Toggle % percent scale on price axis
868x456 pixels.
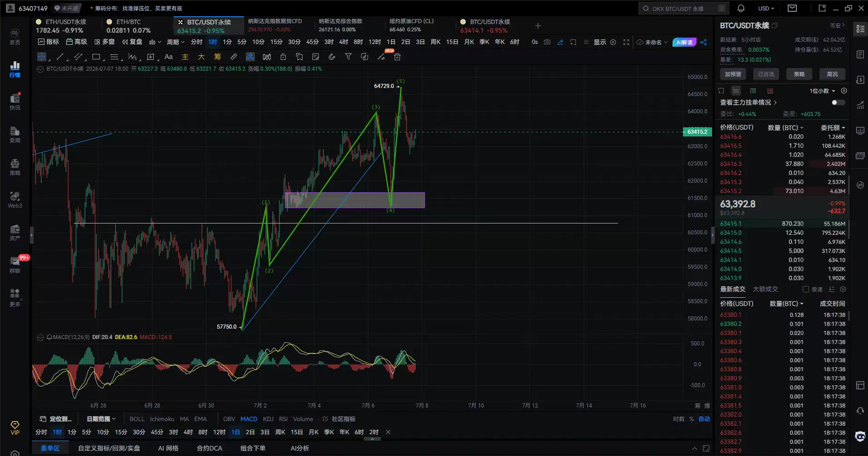tap(692, 419)
